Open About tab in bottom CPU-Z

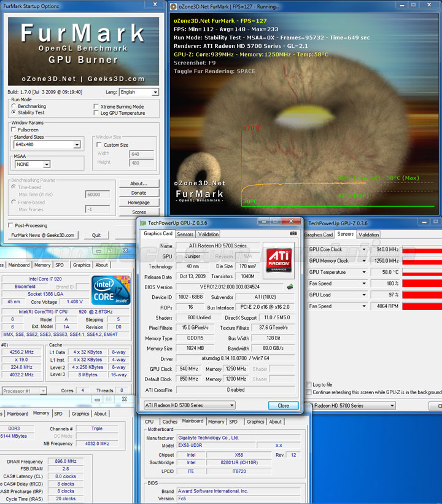[275, 421]
